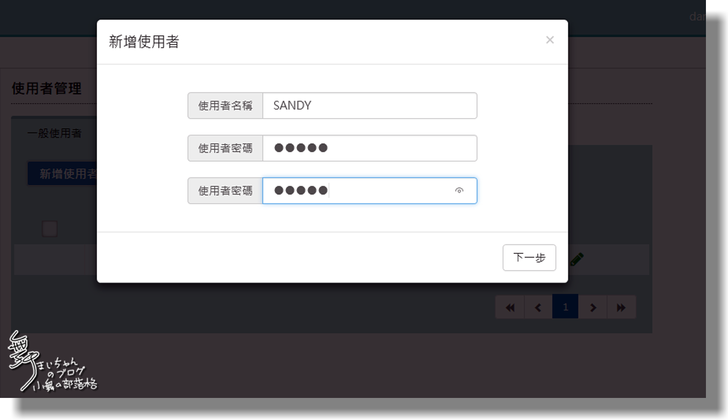The height and width of the screenshot is (420, 728).
Task: Close the 新增使用者 dialog
Action: click(x=550, y=40)
